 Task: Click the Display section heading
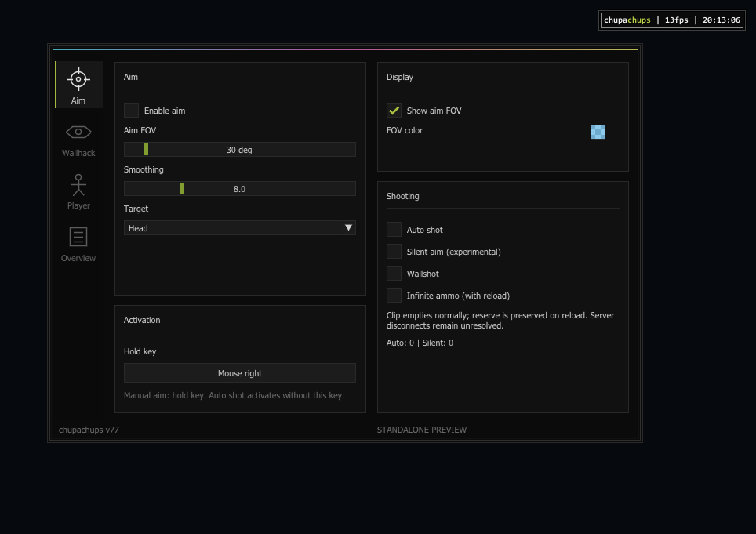(x=400, y=77)
